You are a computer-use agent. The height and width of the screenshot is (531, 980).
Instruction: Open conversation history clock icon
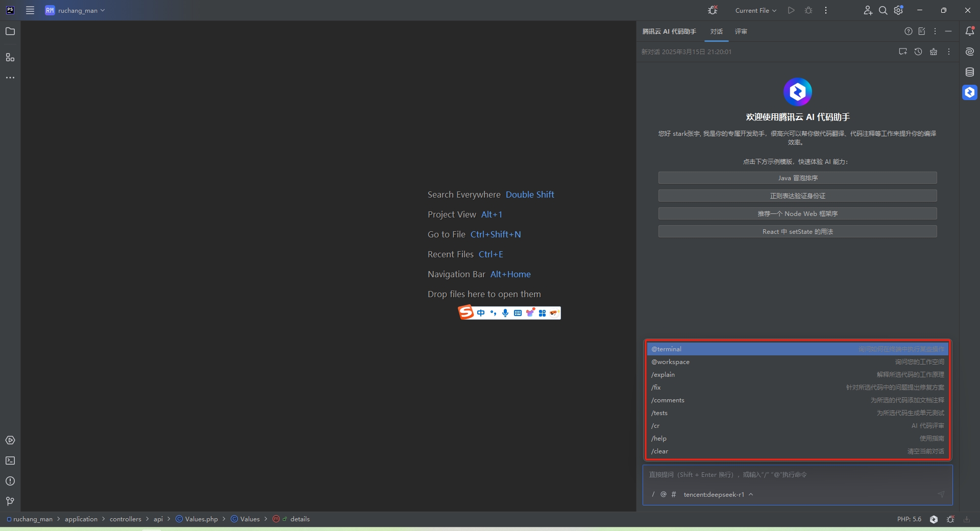pyautogui.click(x=918, y=52)
